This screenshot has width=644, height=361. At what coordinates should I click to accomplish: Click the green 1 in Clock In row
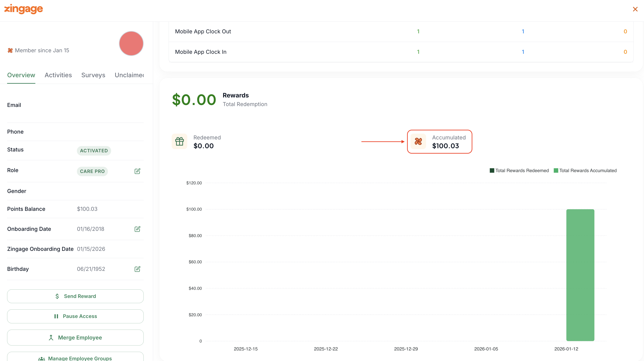coord(418,52)
